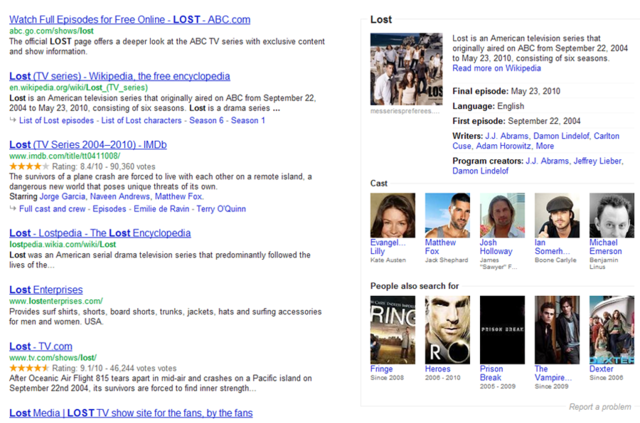Click J.J. Abrams in Program creators row
Viewport: 640px width, 423px height.
point(547,161)
